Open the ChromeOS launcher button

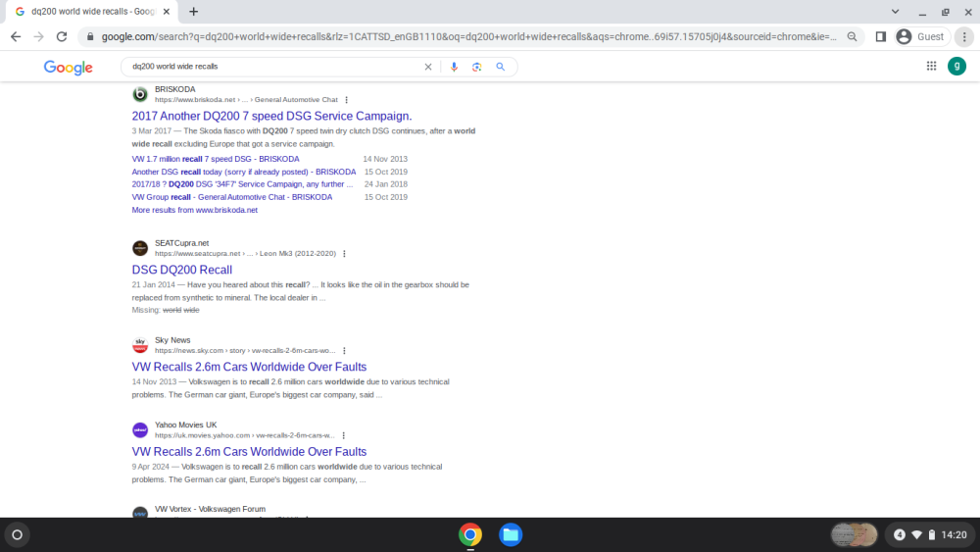[x=18, y=534]
